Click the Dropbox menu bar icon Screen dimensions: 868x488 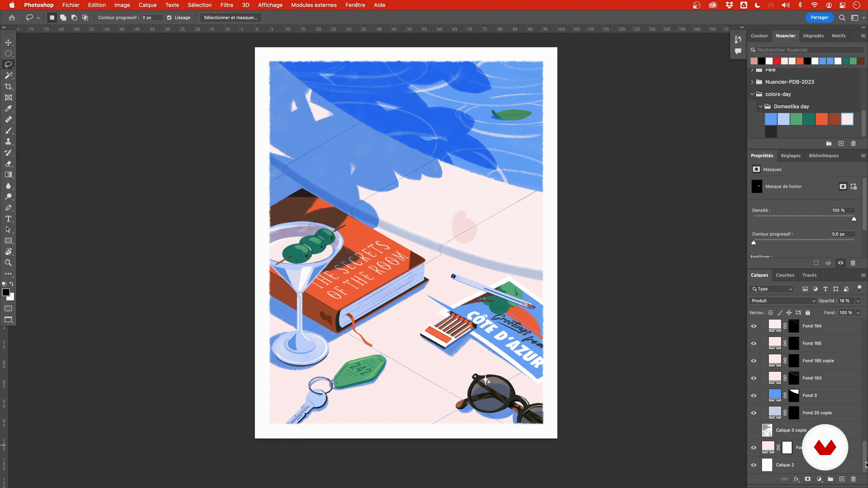point(729,5)
